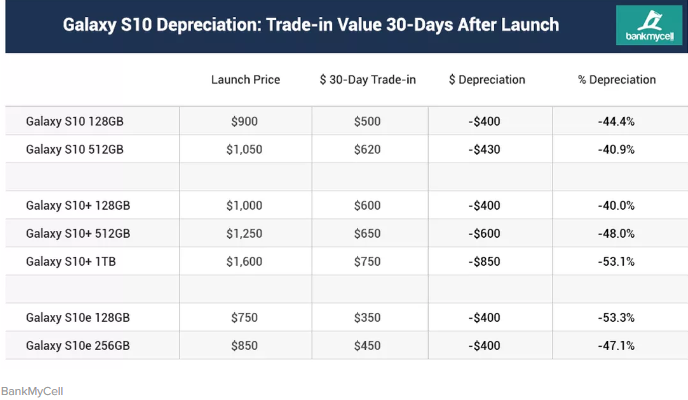Click the $750 trade-in value cell
Screen dimensions: 688x400
point(367,262)
